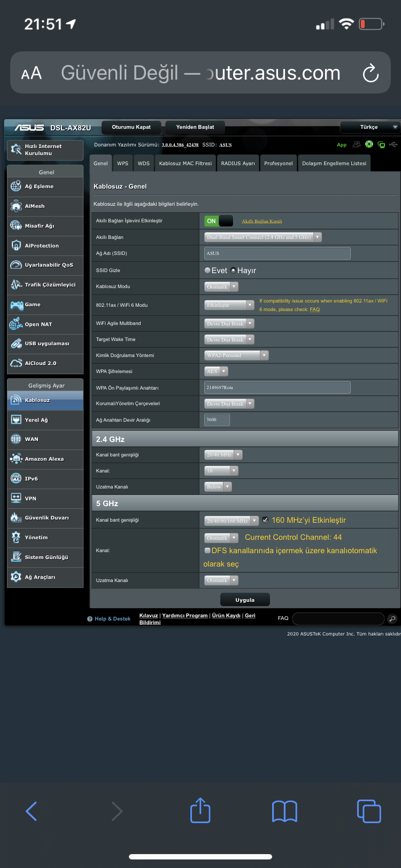Screen dimensions: 401x868
Task: Open the Ağ Eşleme network map icon
Action: click(x=16, y=187)
